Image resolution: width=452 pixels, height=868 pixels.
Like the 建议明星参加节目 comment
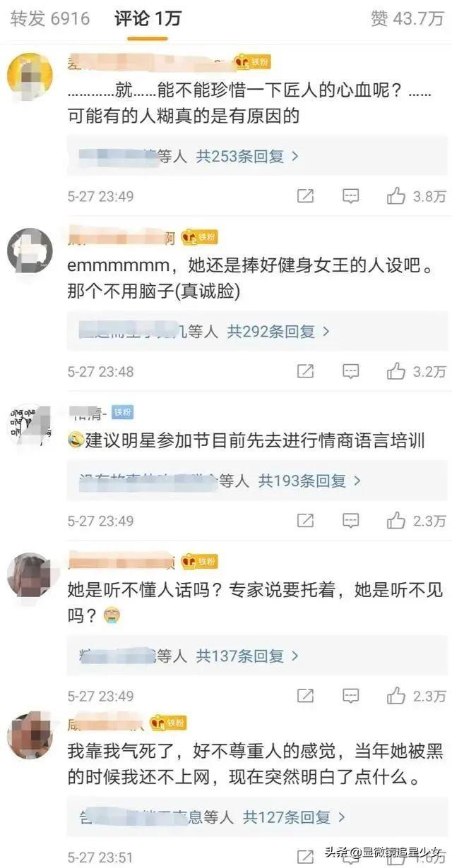point(416,521)
